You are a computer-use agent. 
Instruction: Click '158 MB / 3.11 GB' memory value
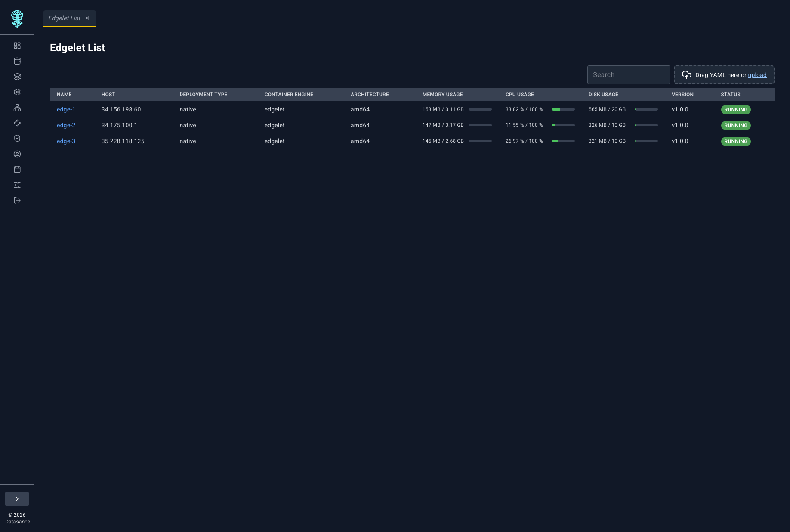[x=443, y=109]
